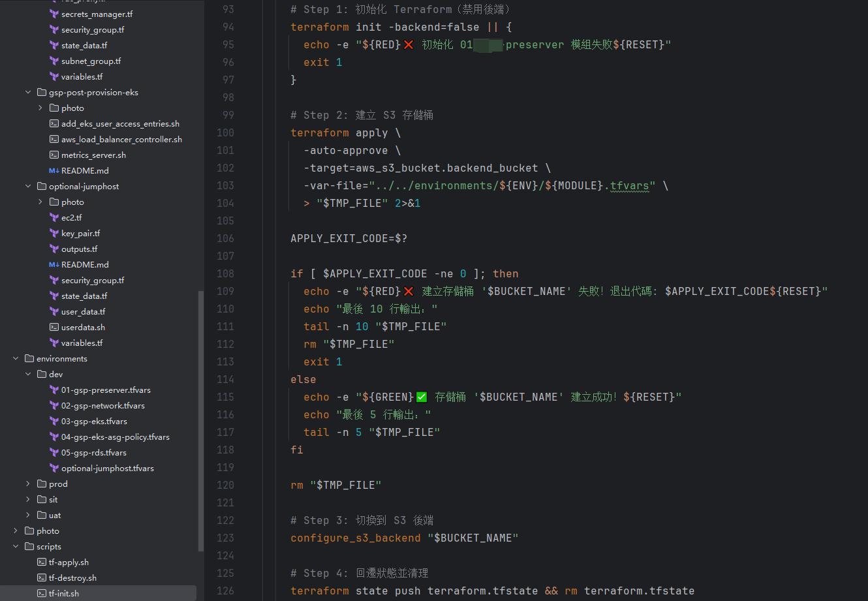This screenshot has height=601, width=868.
Task: Click the Terraform icon beside ec2.tf
Action: [x=54, y=218]
